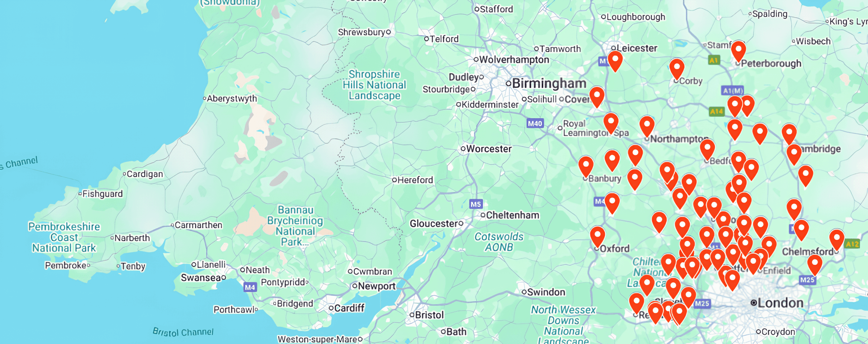Click the Cotswolds AONB label

[x=499, y=242]
